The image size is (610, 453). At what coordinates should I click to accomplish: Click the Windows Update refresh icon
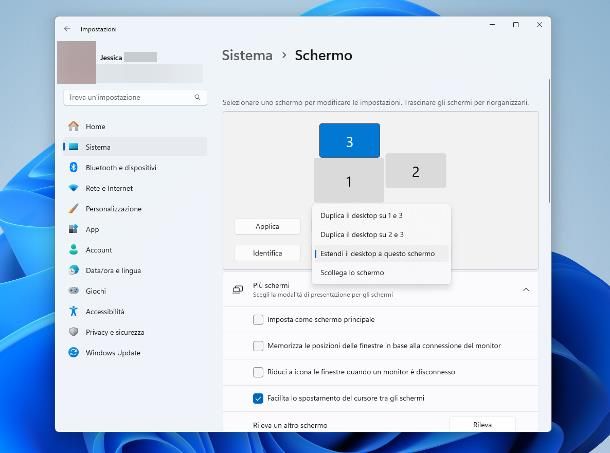pyautogui.click(x=74, y=352)
